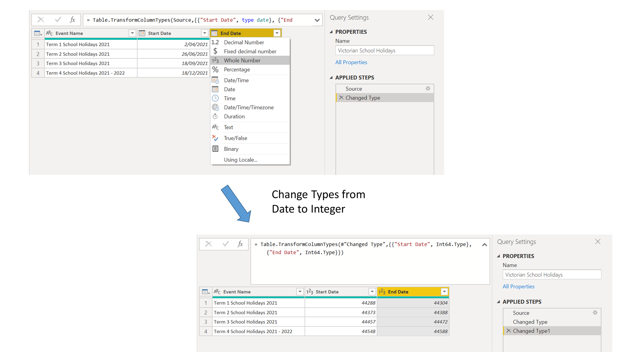
Task: Select Changed Type step in bottom pane
Action: [552, 322]
